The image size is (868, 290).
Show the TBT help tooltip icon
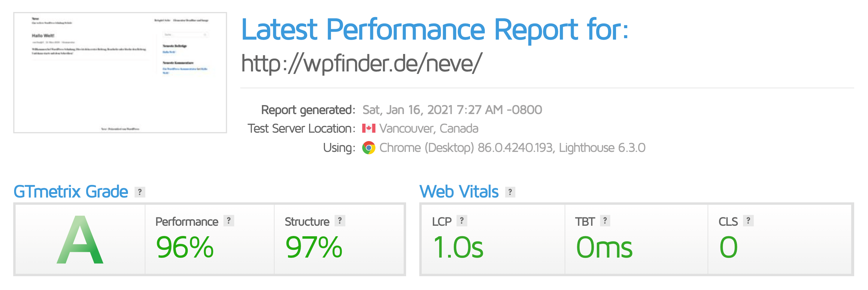click(x=605, y=221)
